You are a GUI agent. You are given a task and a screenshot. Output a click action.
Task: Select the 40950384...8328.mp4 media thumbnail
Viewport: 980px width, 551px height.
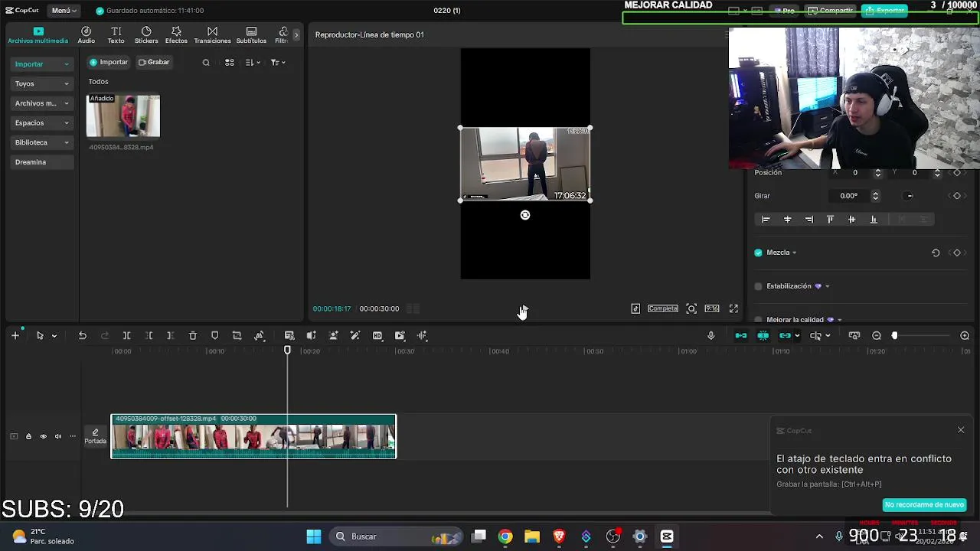pyautogui.click(x=123, y=116)
